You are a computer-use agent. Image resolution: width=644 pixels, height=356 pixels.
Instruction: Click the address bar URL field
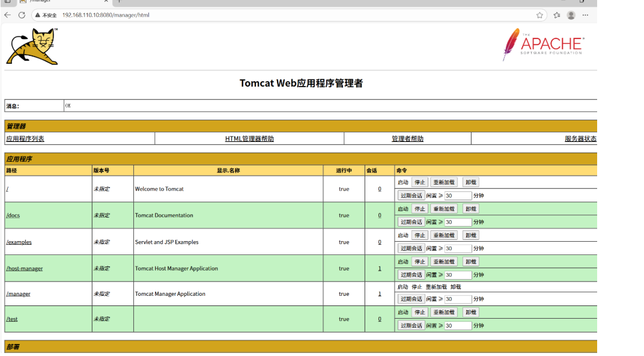[288, 15]
